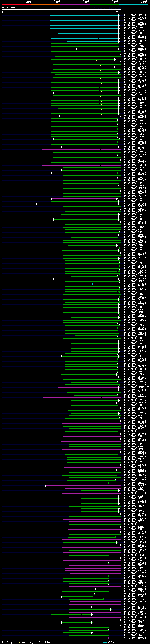
Task: Click the UniRef100_Q6V5C4 label
Action: (135, 276)
